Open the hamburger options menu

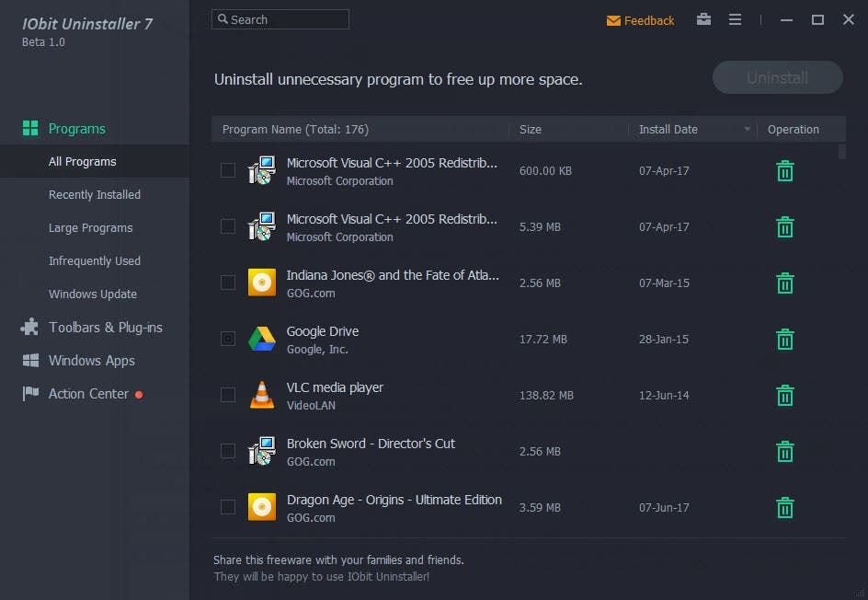[735, 19]
